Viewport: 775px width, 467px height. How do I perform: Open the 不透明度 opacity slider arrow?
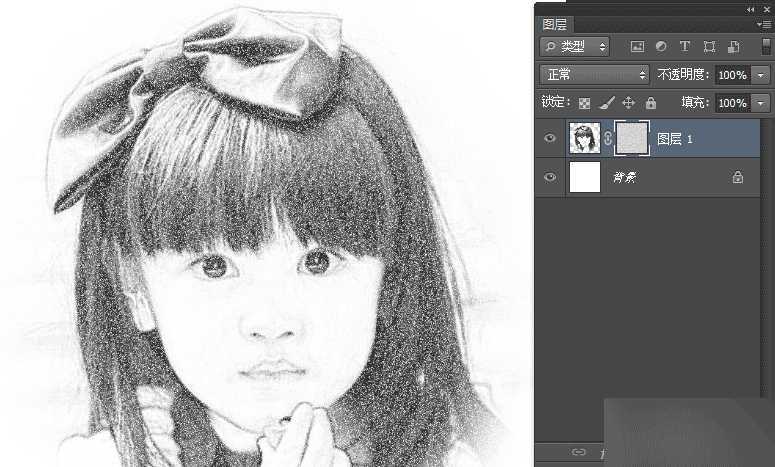[x=761, y=75]
